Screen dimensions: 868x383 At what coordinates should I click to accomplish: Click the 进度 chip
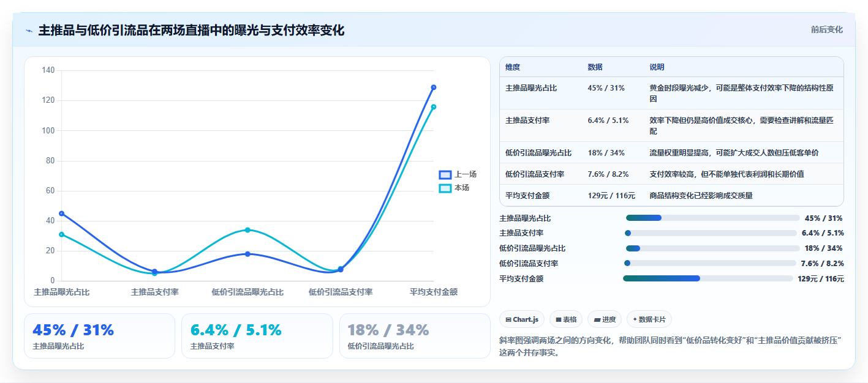pos(605,319)
